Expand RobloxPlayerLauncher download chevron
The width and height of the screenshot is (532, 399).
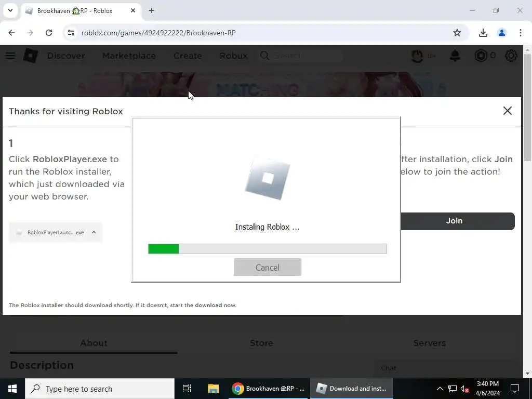click(x=94, y=232)
